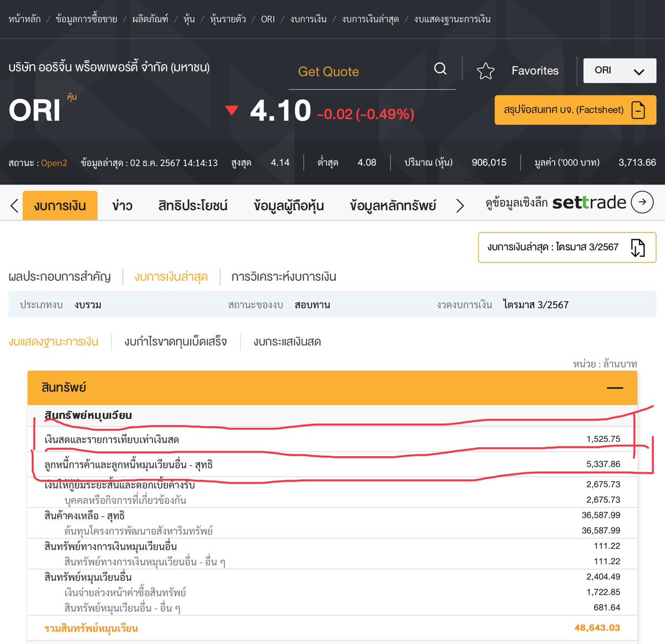The width and height of the screenshot is (665, 644).
Task: Open หุ้นรายตัว breadcrumb link
Action: (x=228, y=19)
